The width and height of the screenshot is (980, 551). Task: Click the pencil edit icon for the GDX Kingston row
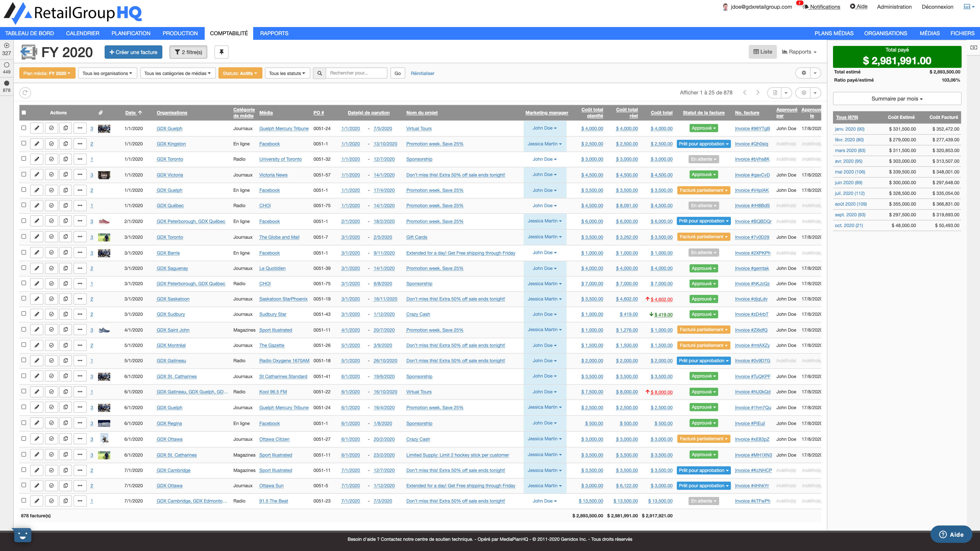pos(37,144)
